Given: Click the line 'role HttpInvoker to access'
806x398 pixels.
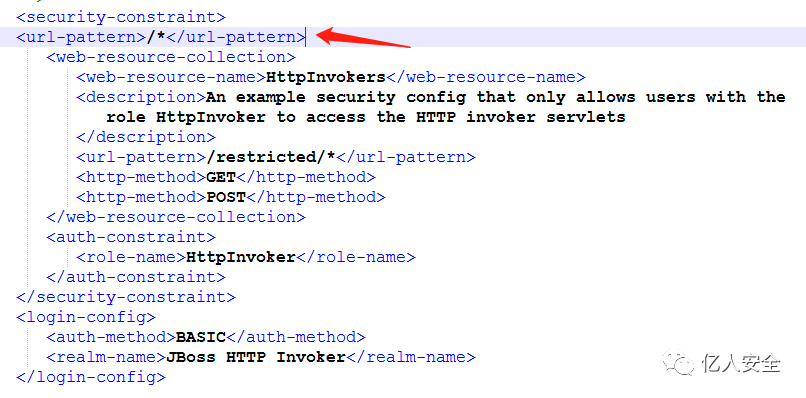Looking at the screenshot, I should pos(365,117).
